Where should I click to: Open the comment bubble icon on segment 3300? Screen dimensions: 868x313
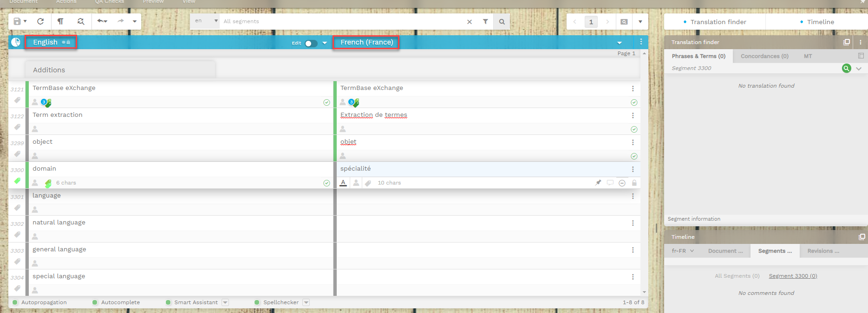point(610,183)
